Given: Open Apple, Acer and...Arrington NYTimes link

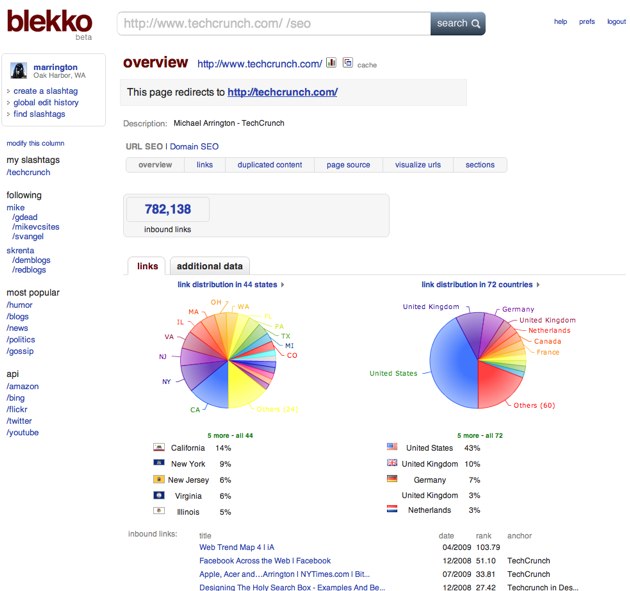Looking at the screenshot, I should pos(284,575).
